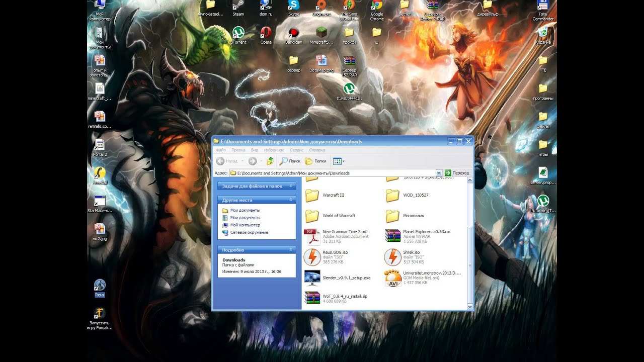The image size is (644, 362).
Task: Open the Forward button history dropdown arrow
Action: (261, 161)
